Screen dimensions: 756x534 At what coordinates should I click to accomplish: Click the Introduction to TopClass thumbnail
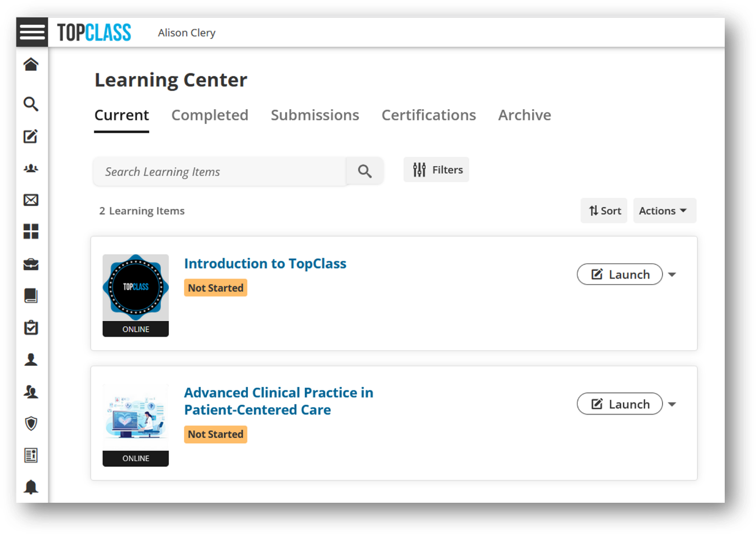(136, 296)
